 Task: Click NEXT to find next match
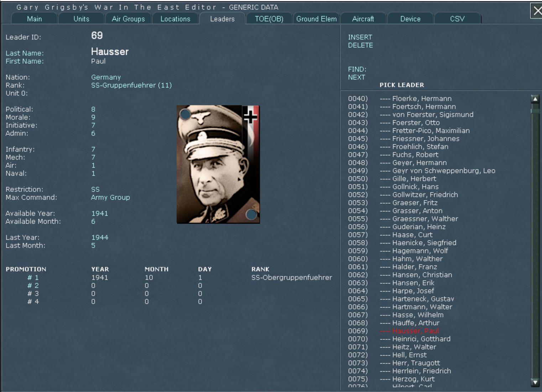[x=356, y=77]
